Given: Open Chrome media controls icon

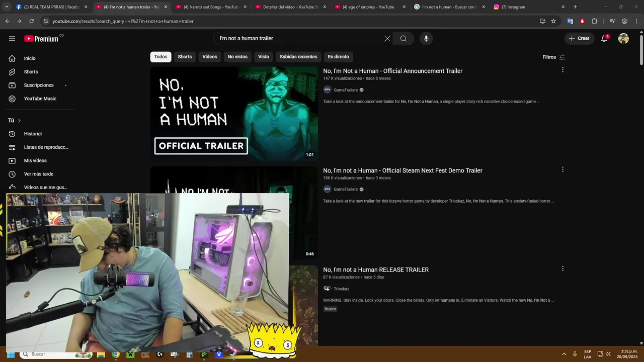Looking at the screenshot, I should tap(612, 21).
